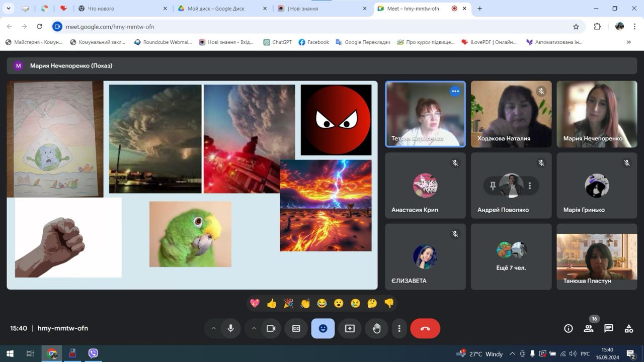Mute the microphone
The height and width of the screenshot is (362, 644).
pos(230,328)
